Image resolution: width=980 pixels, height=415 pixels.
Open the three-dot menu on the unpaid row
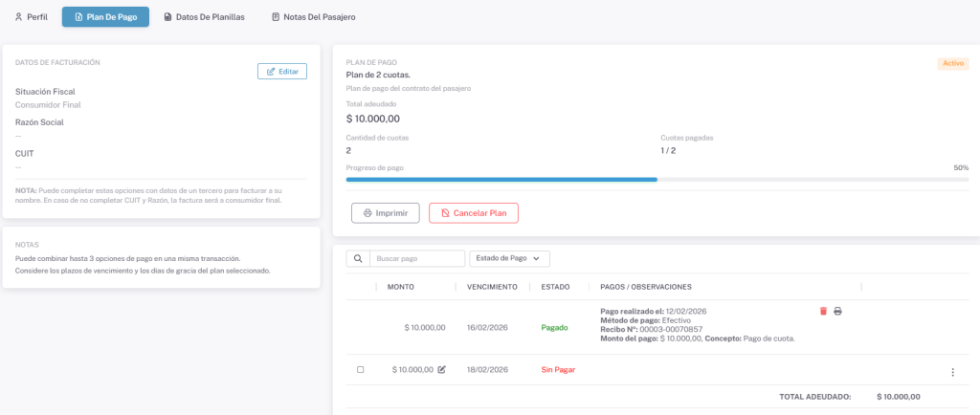(x=952, y=372)
